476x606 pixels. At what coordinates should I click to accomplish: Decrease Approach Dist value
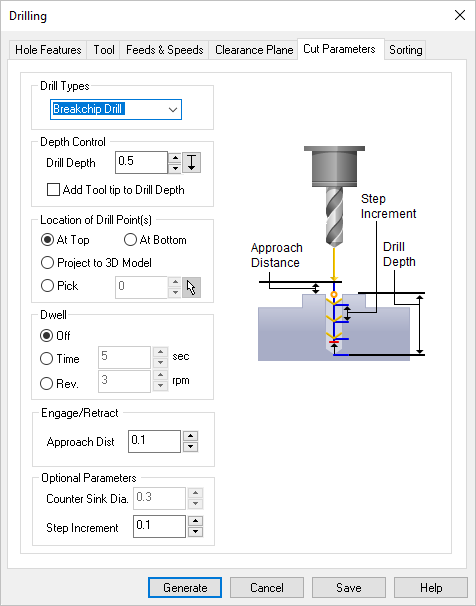(190, 447)
